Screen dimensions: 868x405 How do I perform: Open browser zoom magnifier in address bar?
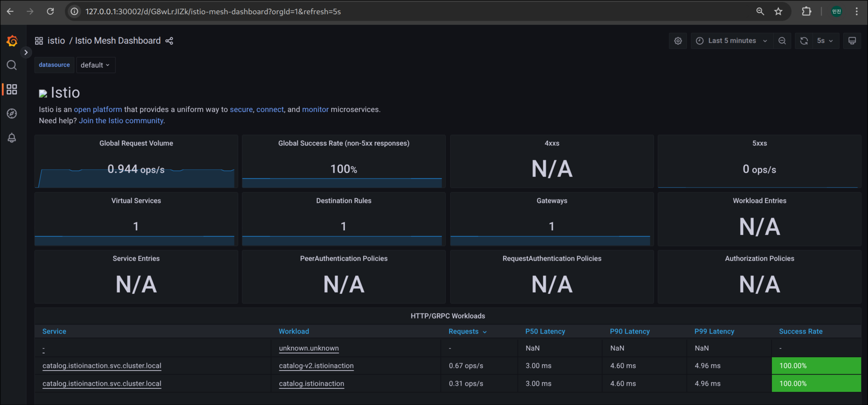pos(760,12)
